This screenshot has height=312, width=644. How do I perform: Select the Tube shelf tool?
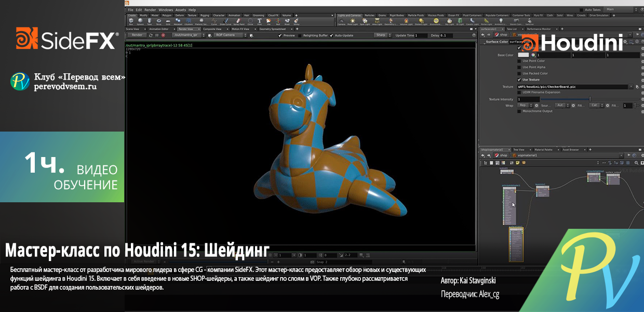(x=150, y=21)
